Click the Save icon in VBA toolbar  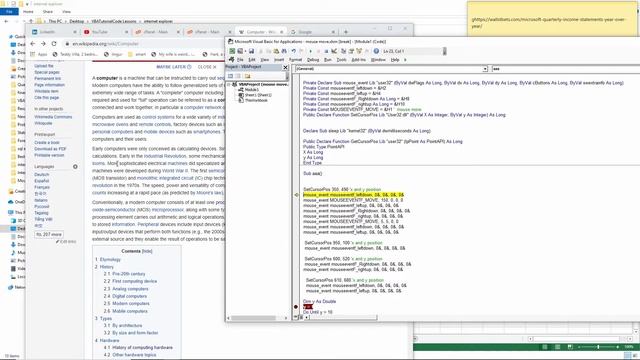click(251, 51)
